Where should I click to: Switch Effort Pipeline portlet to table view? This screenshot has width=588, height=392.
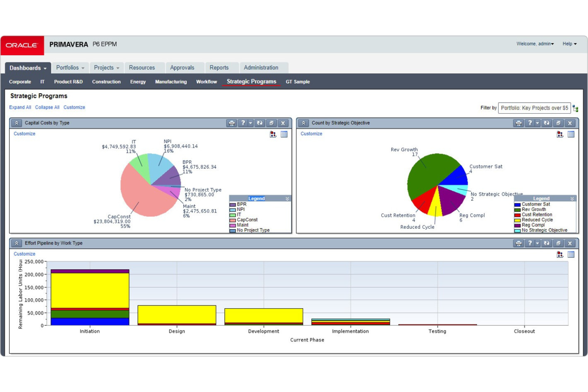pos(571,255)
